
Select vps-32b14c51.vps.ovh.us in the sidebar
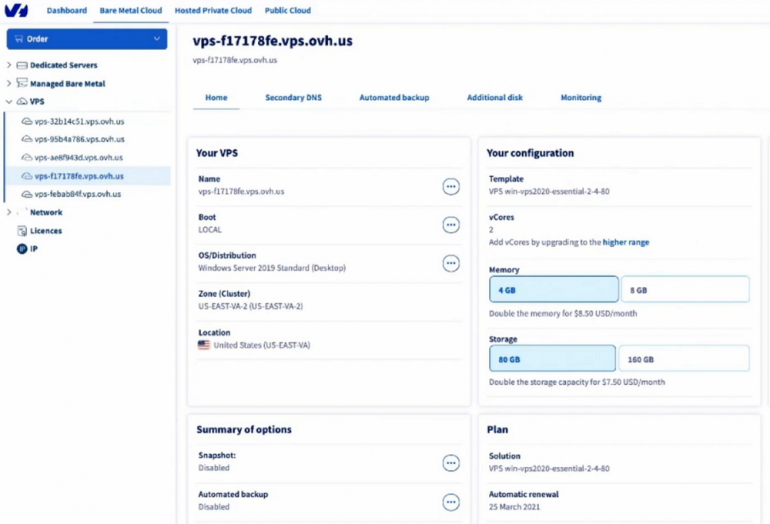click(79, 121)
